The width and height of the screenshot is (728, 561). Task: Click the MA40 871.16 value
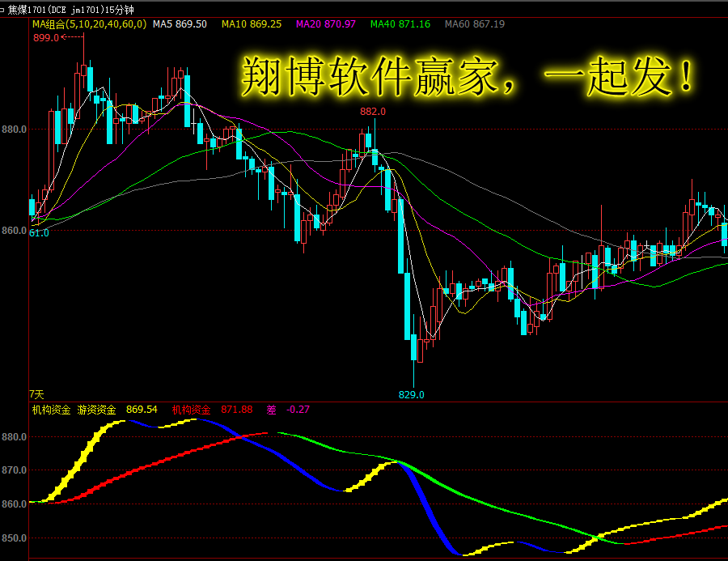(x=400, y=24)
